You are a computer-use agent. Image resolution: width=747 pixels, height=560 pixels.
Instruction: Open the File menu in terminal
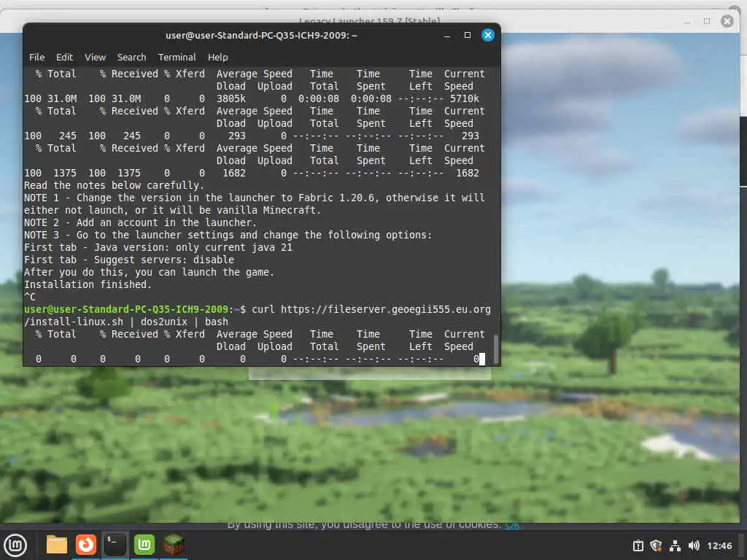point(36,57)
